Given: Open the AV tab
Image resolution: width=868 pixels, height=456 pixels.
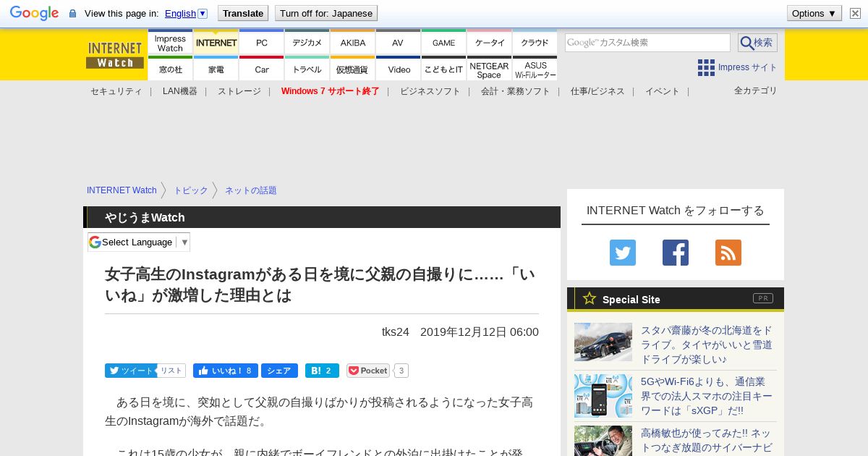Looking at the screenshot, I should tap(398, 43).
